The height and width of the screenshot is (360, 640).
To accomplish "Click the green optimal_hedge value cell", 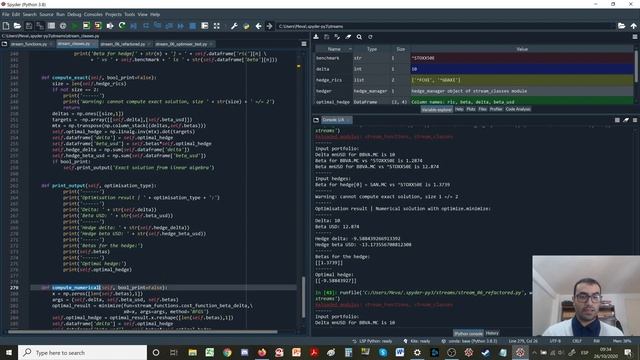I will point(522,101).
